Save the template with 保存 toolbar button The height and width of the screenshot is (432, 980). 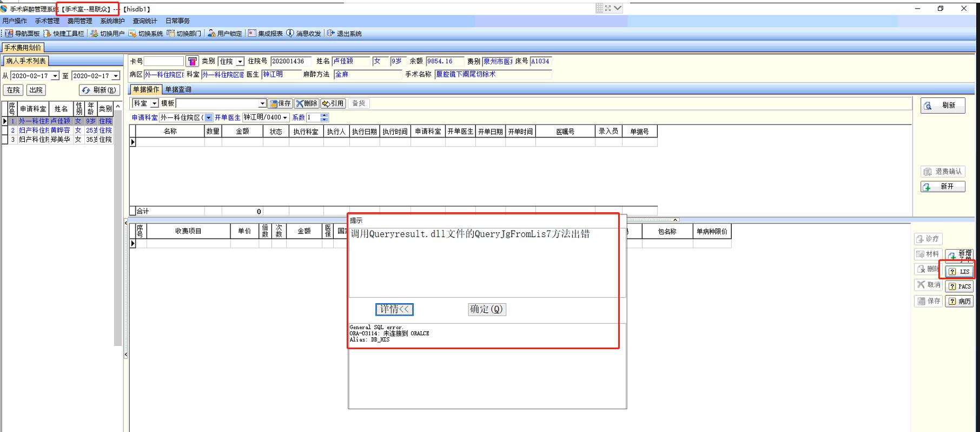point(280,103)
